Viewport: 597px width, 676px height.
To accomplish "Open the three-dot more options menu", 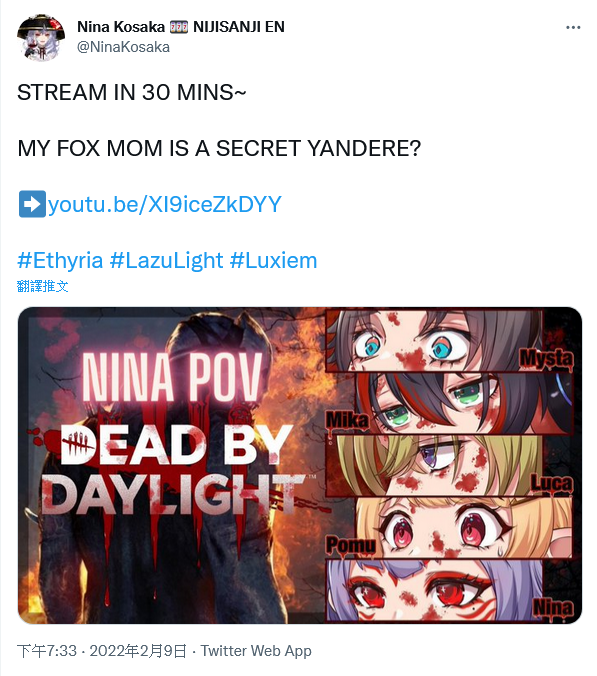I will [x=573, y=28].
